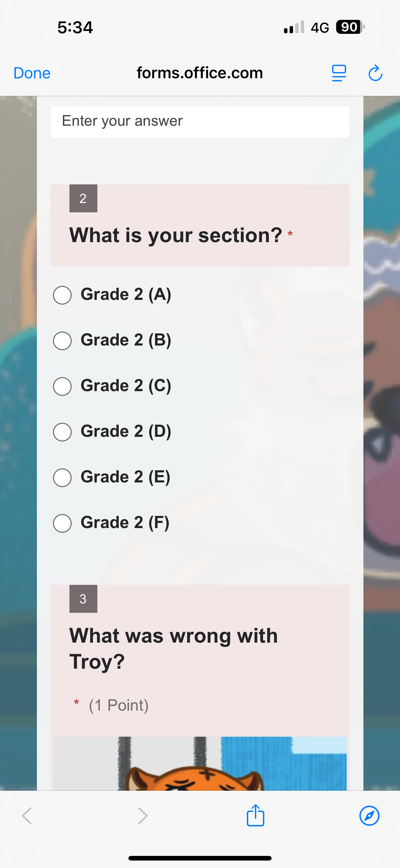This screenshot has height=868, width=400.
Task: Go forward with right chevron
Action: tap(143, 816)
